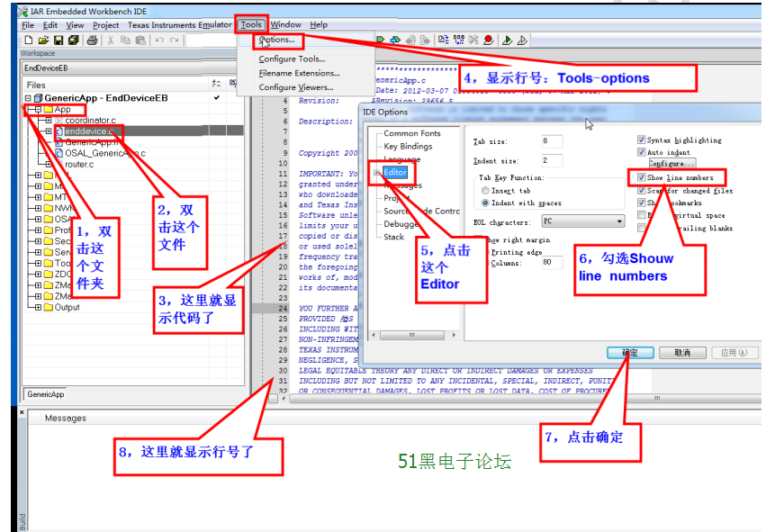Click the enddevice.c file icon
This screenshot has height=532, width=766.
[59, 131]
